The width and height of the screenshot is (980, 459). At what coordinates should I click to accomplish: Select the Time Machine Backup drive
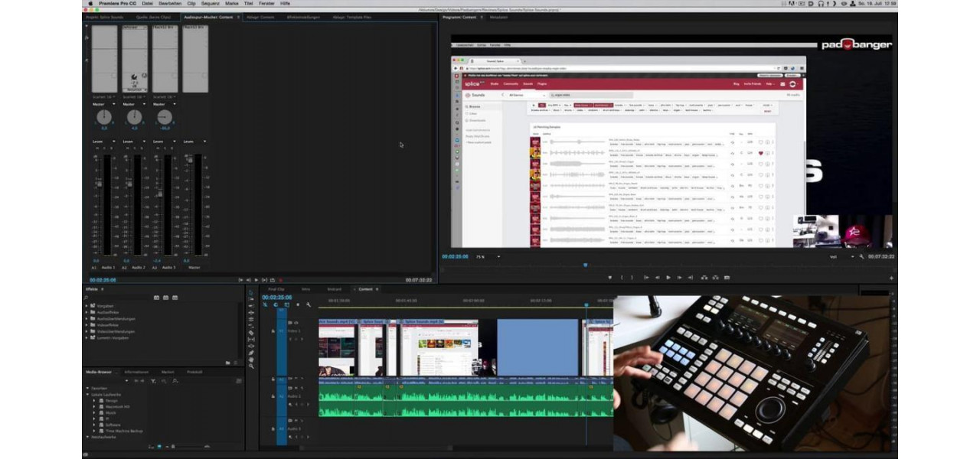(x=123, y=431)
